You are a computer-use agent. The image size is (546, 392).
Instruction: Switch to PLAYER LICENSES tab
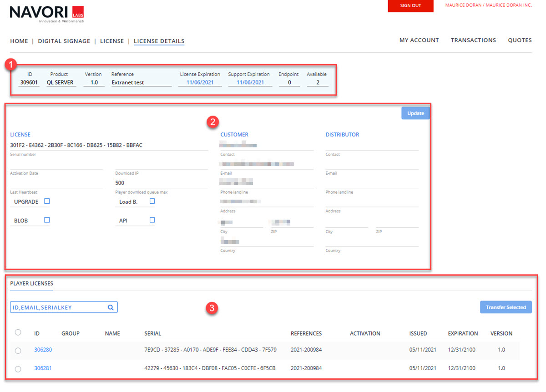tap(31, 283)
